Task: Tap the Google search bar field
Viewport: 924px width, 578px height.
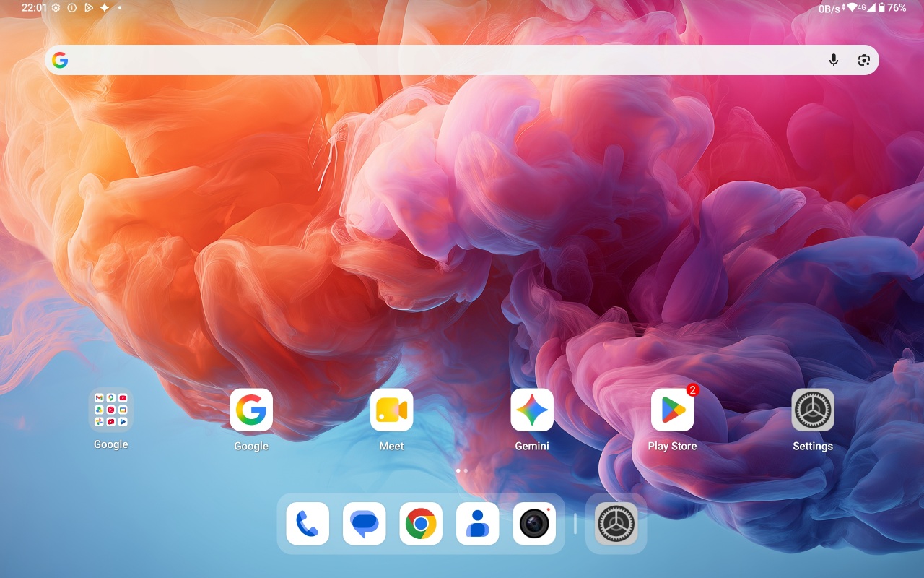Action: tap(462, 60)
